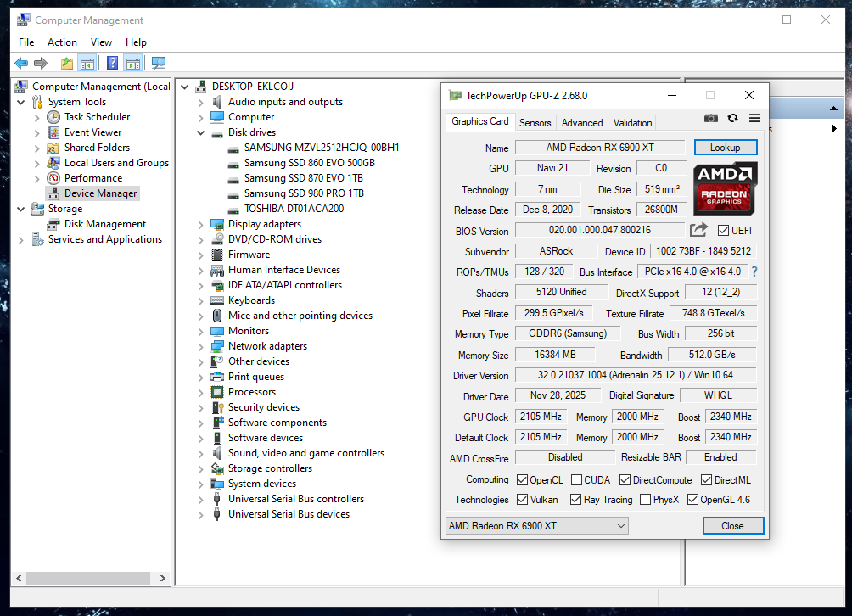Switch to the Sensors tab
Screen dimensions: 852x616
click(x=535, y=122)
